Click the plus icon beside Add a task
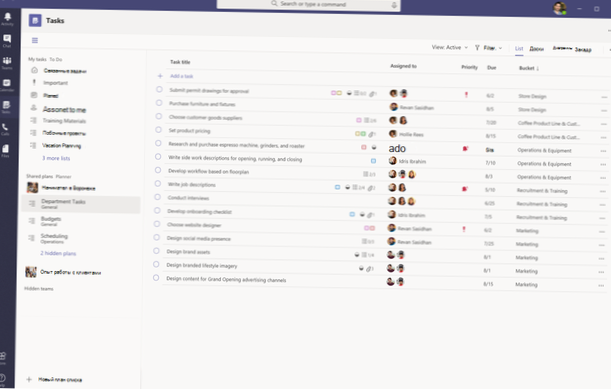Screen dimensions: 611x389 pyautogui.click(x=160, y=76)
